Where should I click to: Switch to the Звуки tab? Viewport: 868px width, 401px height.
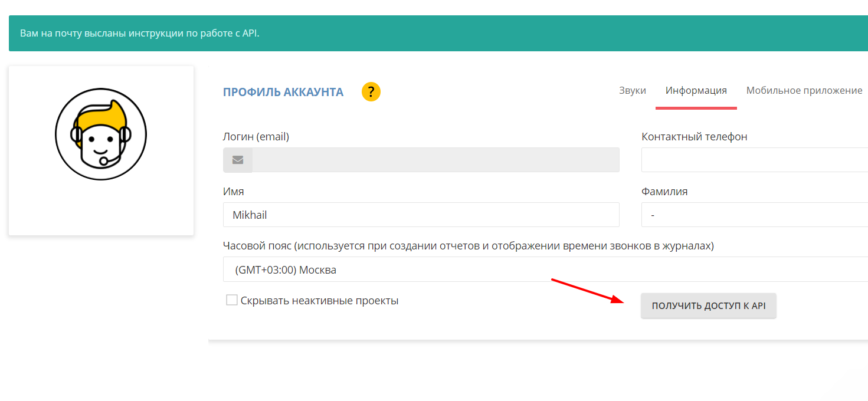[x=632, y=91]
